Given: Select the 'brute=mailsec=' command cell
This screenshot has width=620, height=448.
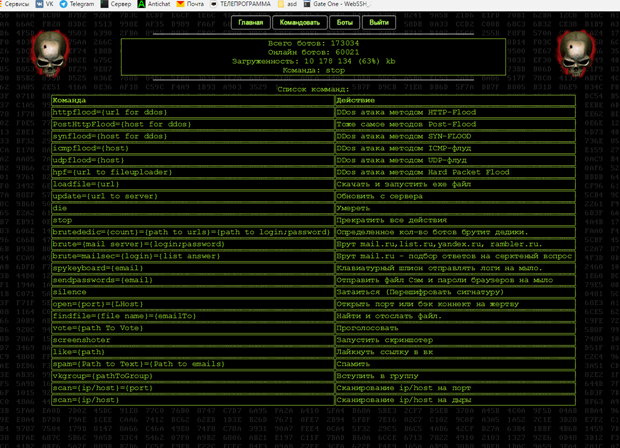Looking at the screenshot, I should [193, 256].
